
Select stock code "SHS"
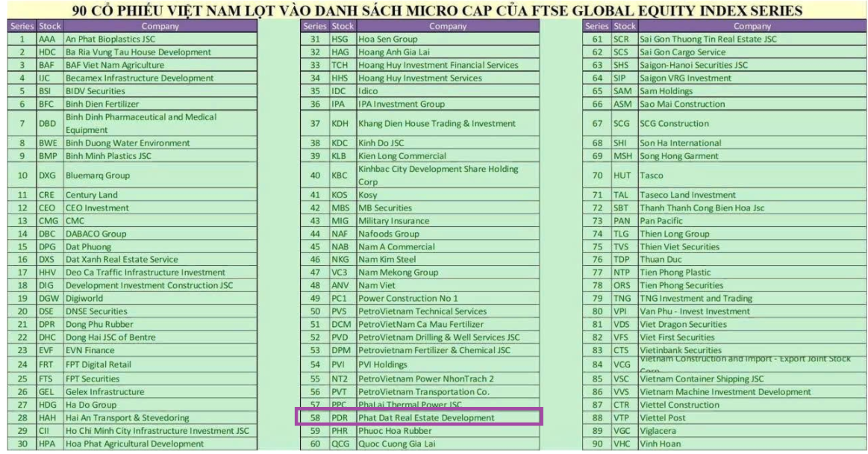pyautogui.click(x=620, y=65)
